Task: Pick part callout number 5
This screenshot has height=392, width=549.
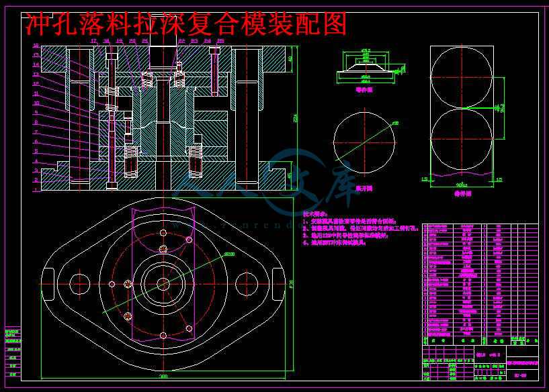Action: pos(36,151)
